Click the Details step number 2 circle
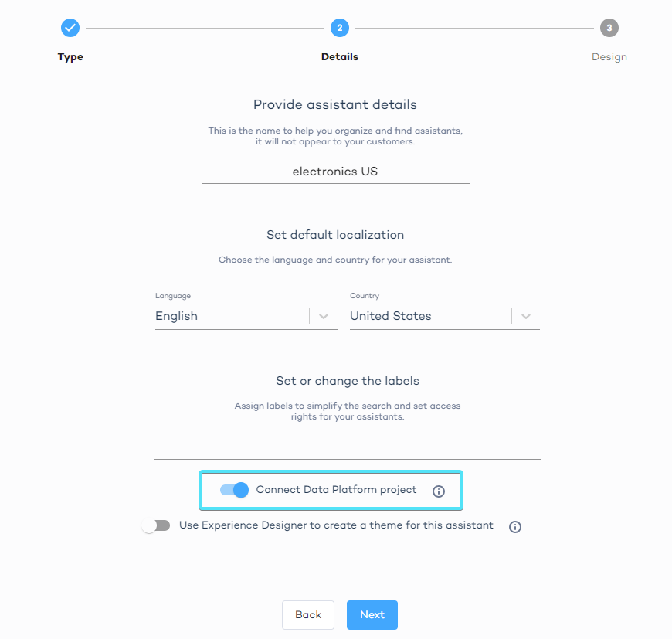 point(340,28)
